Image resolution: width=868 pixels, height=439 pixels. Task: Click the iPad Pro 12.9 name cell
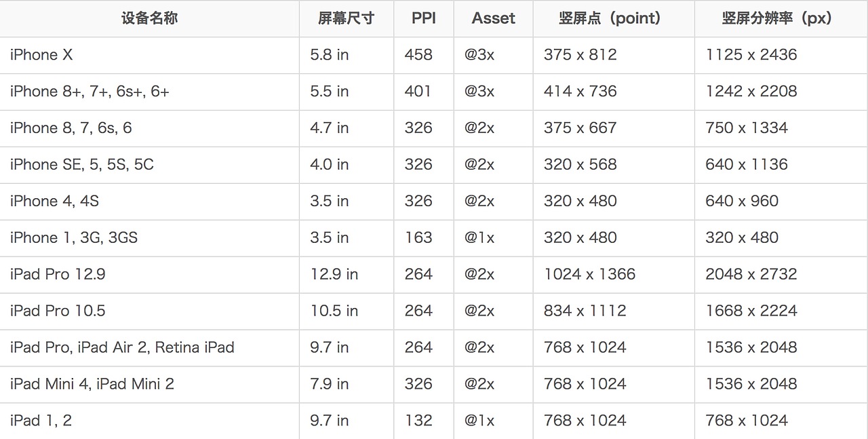(58, 275)
